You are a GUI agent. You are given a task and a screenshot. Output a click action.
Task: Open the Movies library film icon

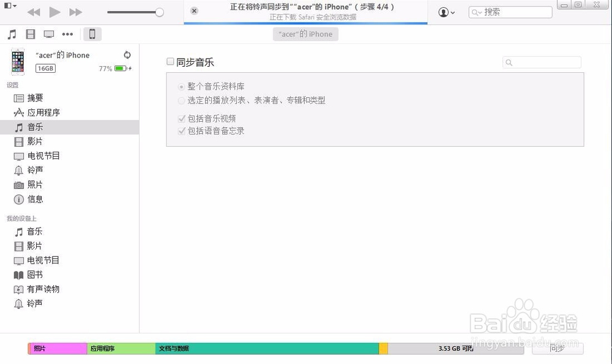(31, 34)
